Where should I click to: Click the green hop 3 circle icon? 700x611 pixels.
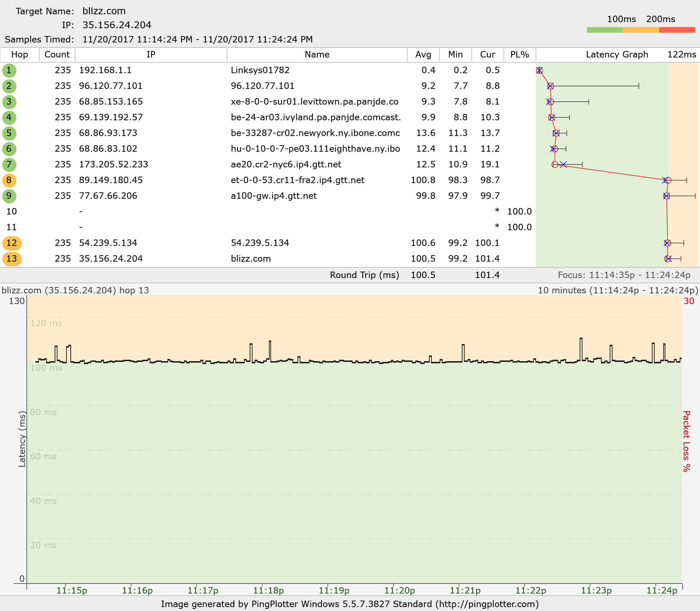click(9, 102)
